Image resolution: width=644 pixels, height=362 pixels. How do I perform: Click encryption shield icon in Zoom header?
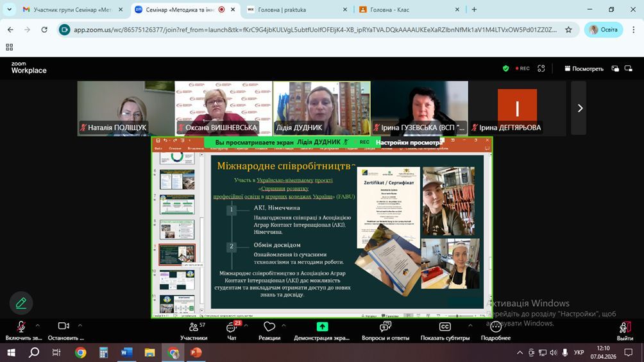505,69
